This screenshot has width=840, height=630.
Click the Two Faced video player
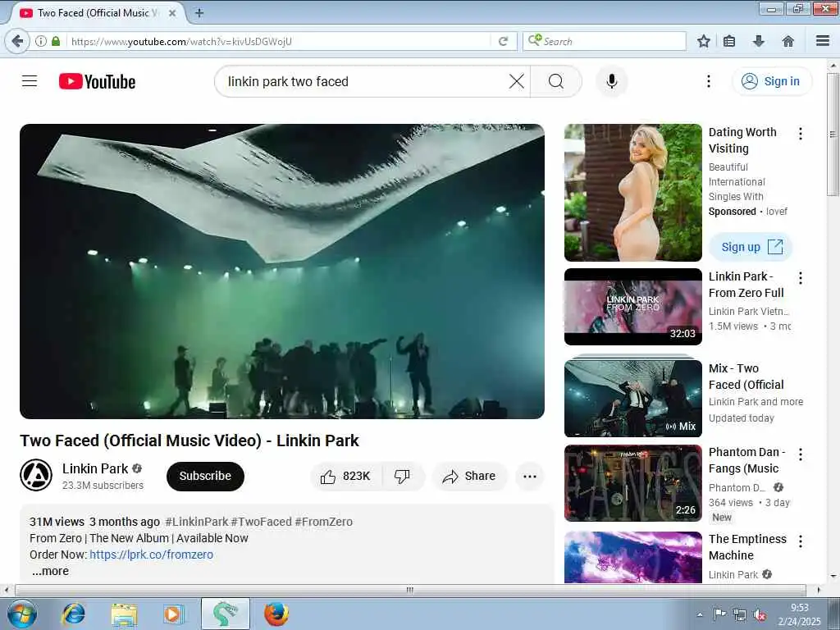pos(282,271)
